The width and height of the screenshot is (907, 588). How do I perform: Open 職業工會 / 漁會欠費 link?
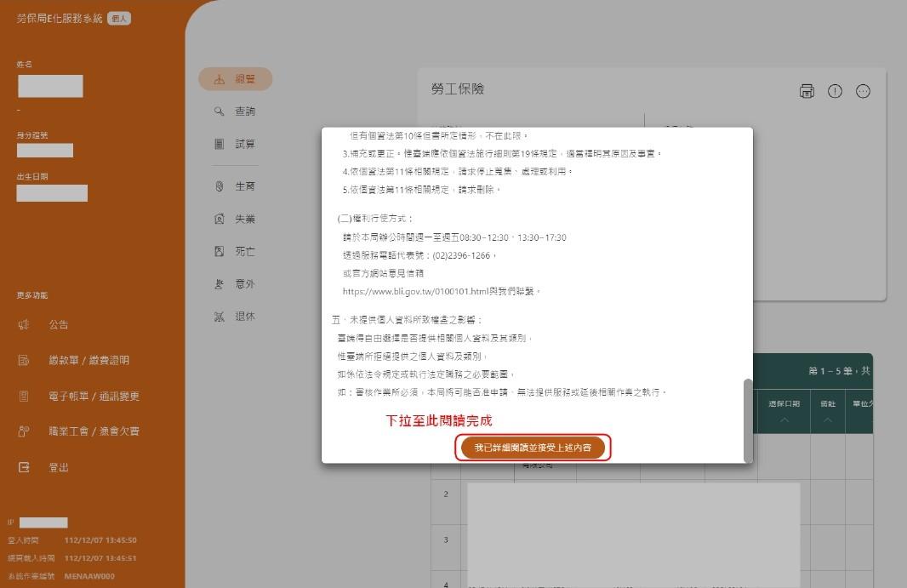click(x=94, y=431)
